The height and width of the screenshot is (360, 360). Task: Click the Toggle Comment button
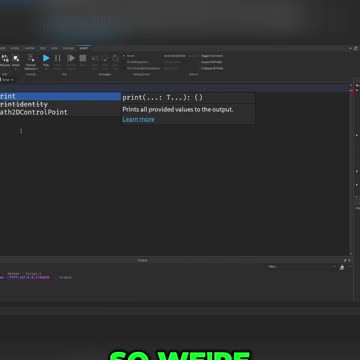(212, 56)
